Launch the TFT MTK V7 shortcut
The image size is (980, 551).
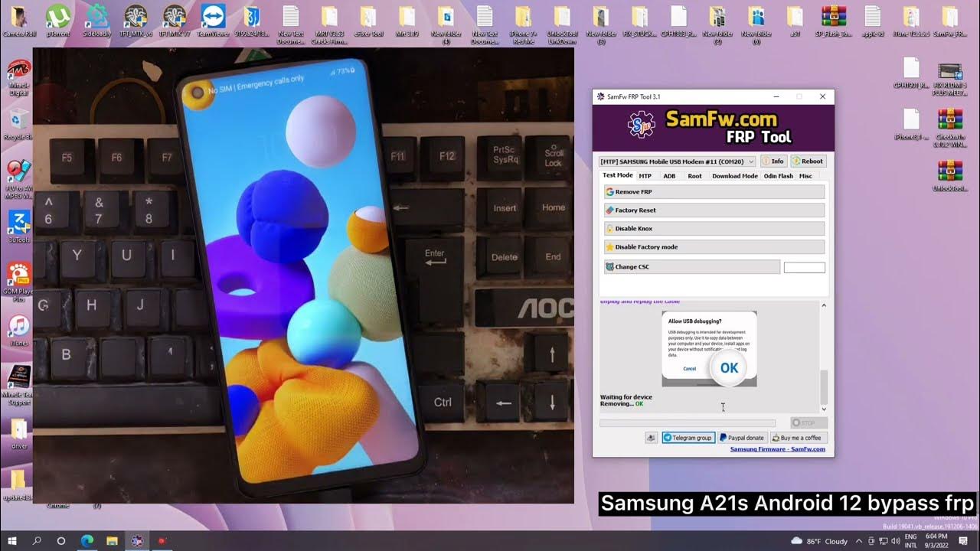(x=175, y=21)
